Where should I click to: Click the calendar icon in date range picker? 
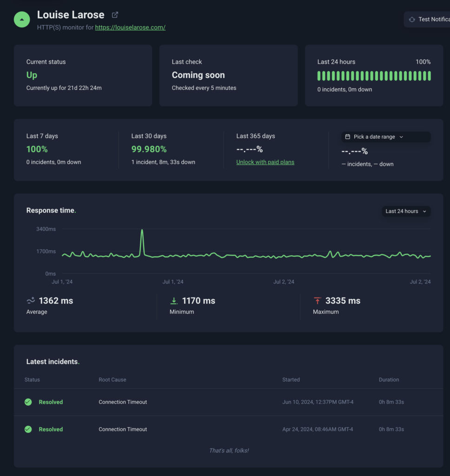point(348,137)
